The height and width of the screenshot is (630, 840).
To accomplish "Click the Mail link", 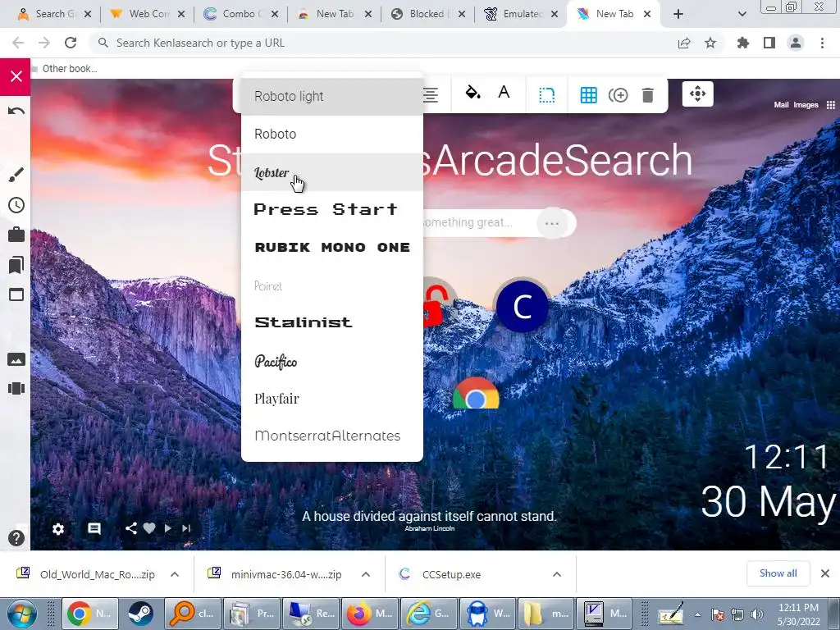I will click(x=781, y=105).
